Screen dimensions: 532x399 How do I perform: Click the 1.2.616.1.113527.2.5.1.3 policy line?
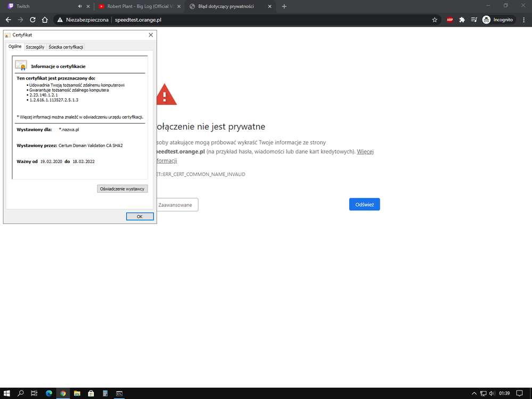[x=54, y=100]
